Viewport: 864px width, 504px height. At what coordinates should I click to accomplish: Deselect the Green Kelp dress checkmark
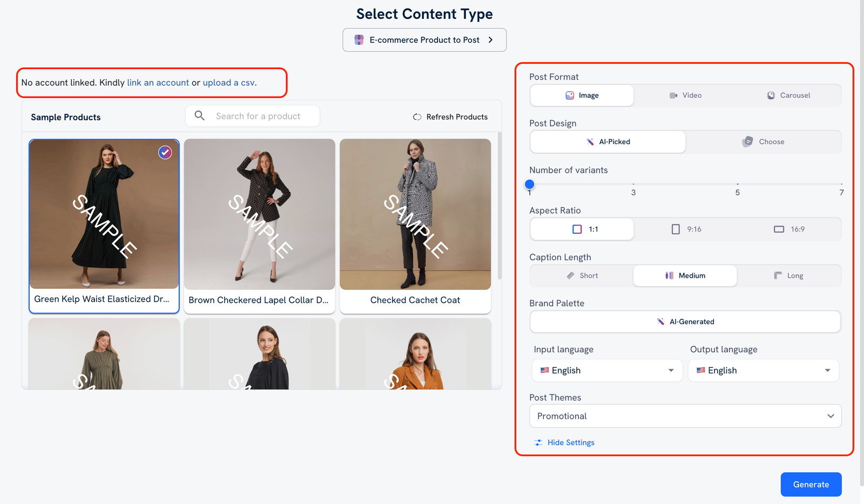click(165, 152)
